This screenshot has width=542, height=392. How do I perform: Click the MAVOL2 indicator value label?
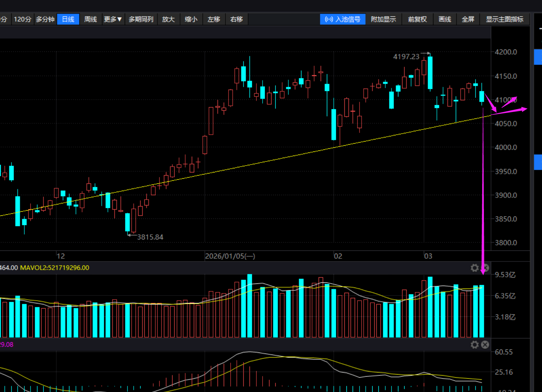point(55,268)
